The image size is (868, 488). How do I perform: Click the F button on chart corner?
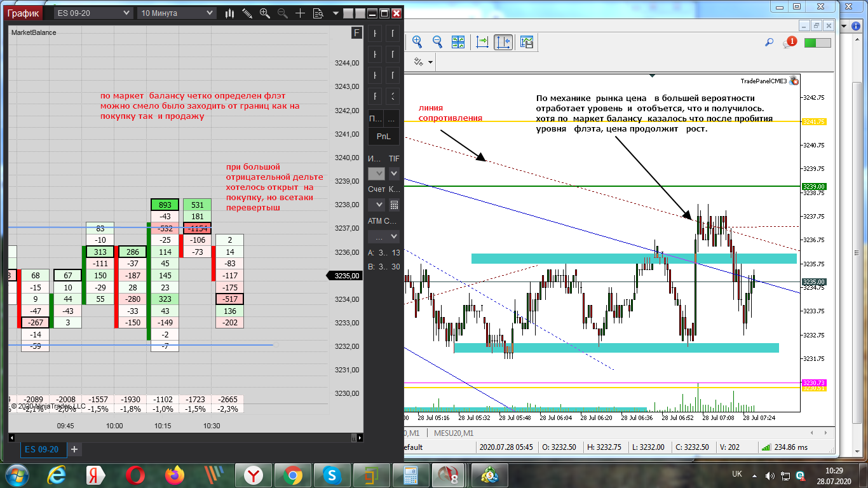[357, 33]
